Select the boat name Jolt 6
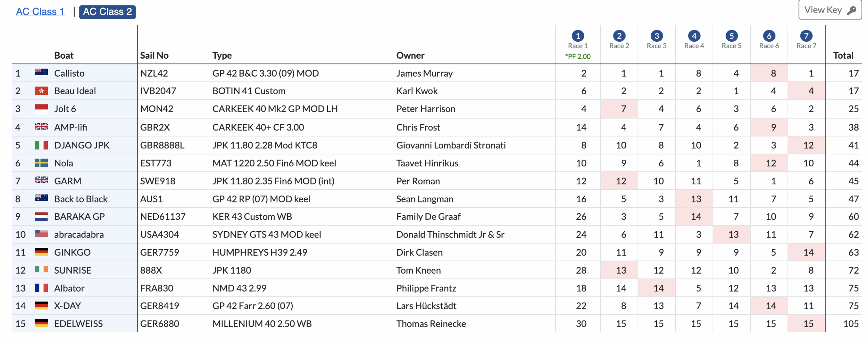The height and width of the screenshot is (340, 868). 65,109
